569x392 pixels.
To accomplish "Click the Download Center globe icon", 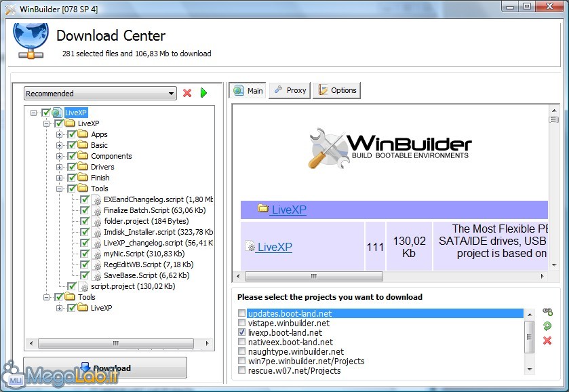I will (x=31, y=40).
